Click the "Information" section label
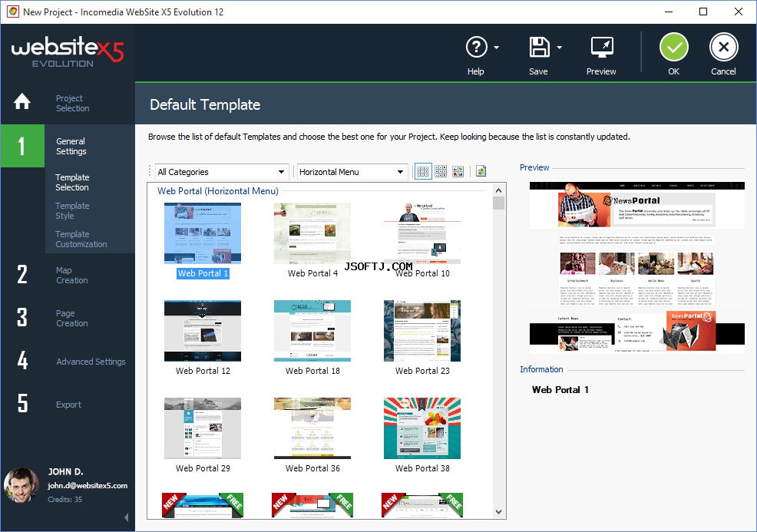Screen dimensions: 757x532 (541, 369)
